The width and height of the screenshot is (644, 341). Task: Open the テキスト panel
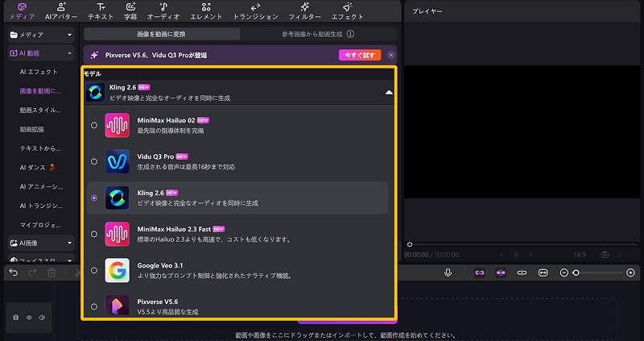point(101,11)
